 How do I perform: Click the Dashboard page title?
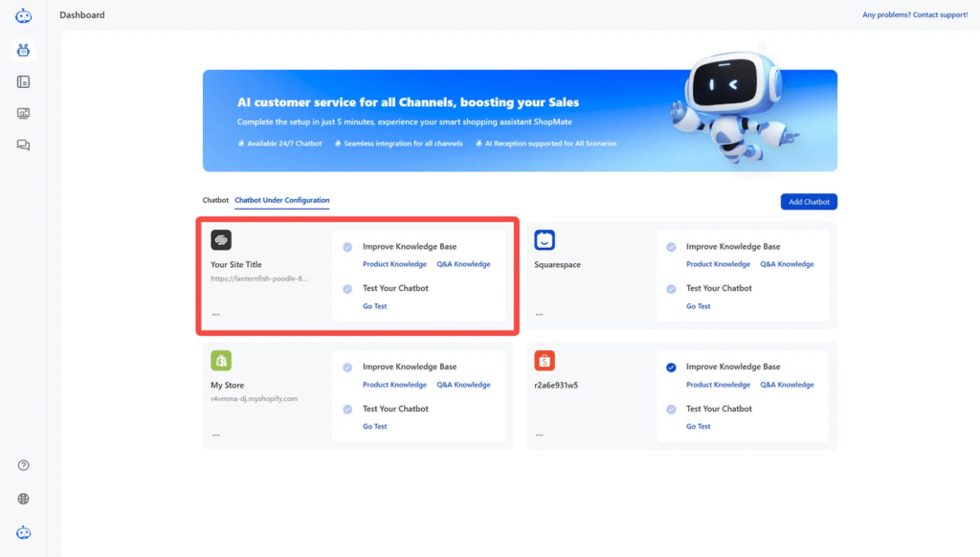(82, 15)
